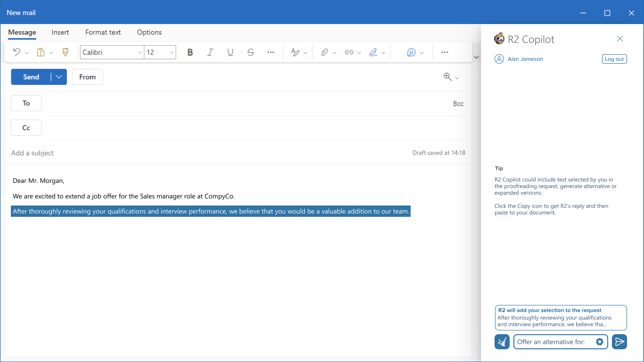Close the R2 Copilot panel
Screen dimensions: 644x362
tap(620, 39)
